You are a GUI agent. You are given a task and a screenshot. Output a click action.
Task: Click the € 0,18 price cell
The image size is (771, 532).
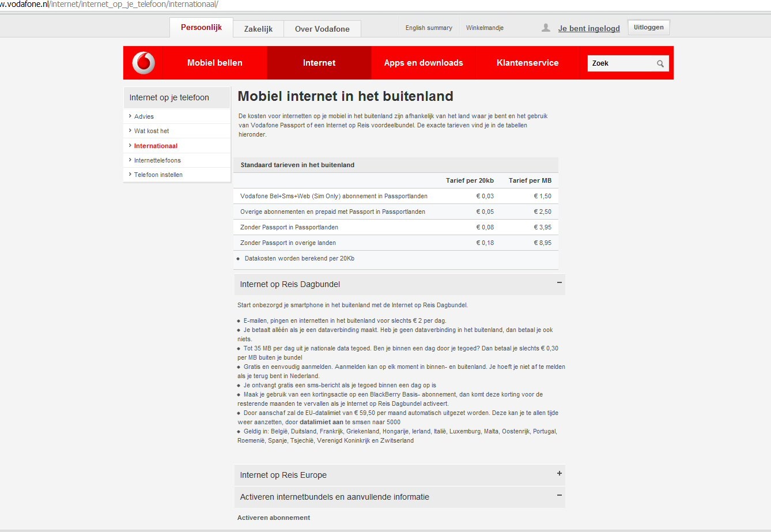point(485,243)
